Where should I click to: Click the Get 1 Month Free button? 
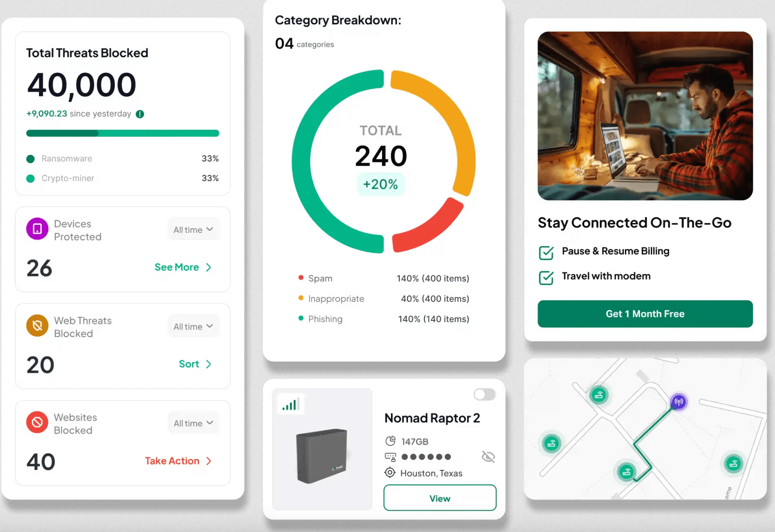pos(645,314)
